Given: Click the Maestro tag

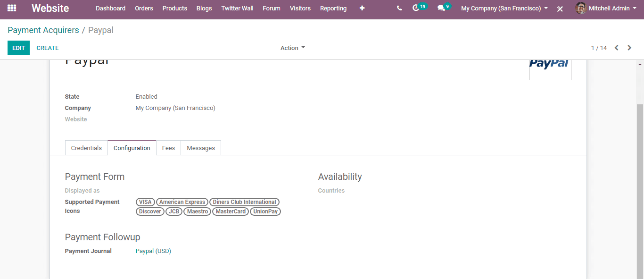Looking at the screenshot, I should [x=198, y=211].
